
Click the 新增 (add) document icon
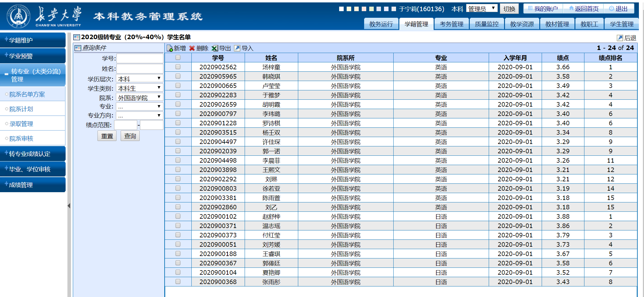(170, 48)
